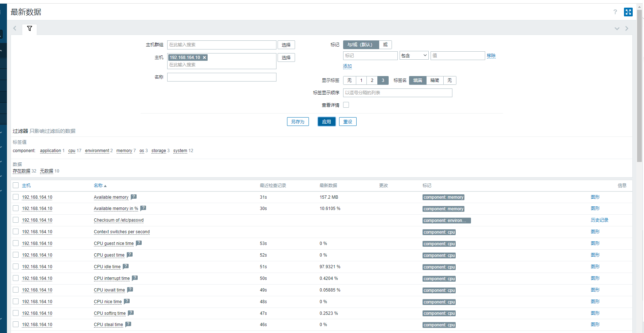The image size is (644, 333).
Task: Show description icon for CPU guest nice time
Action: [x=139, y=243]
